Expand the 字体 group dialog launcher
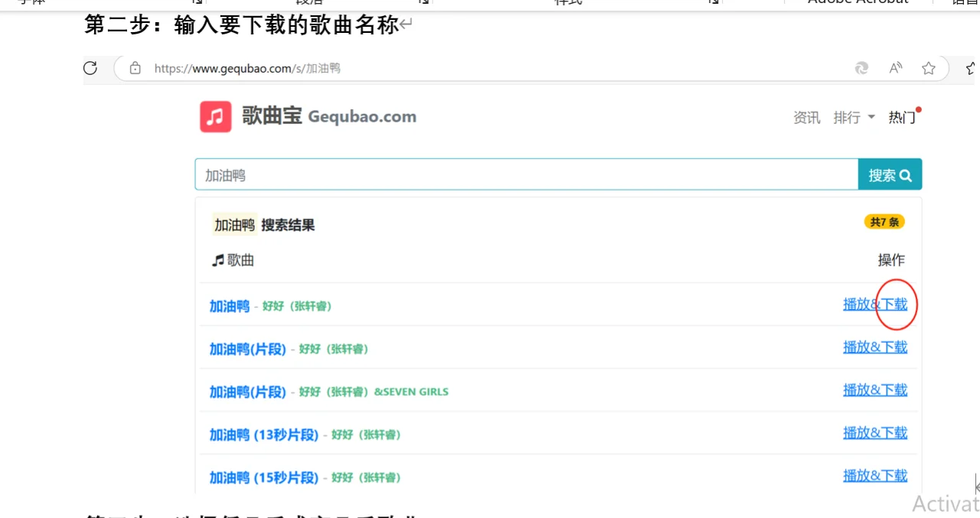 [197, 3]
